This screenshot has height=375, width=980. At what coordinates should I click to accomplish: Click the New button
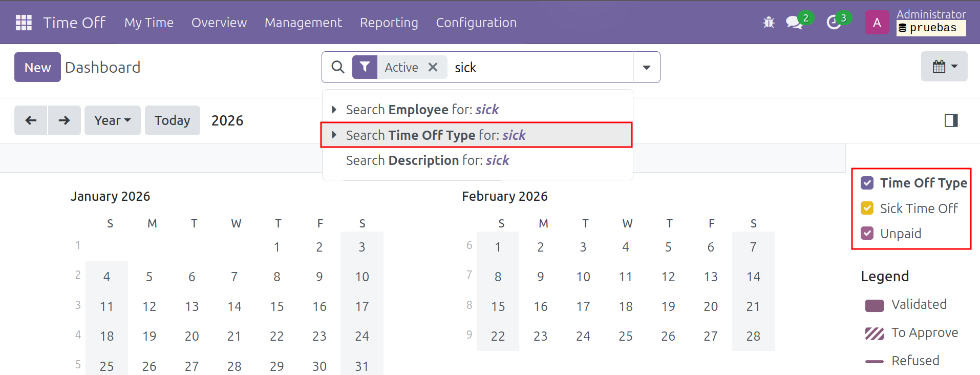point(37,67)
